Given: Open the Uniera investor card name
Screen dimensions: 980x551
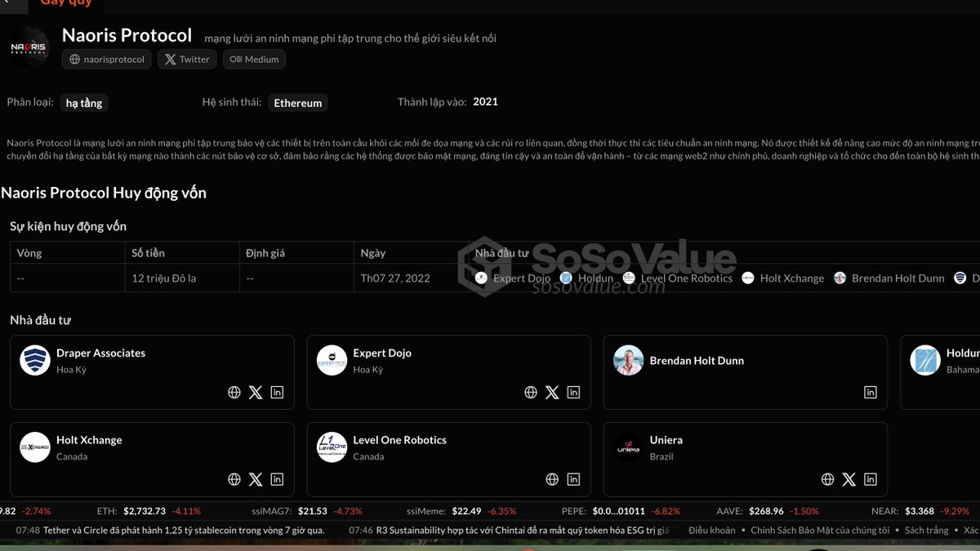Looking at the screenshot, I should [666, 440].
